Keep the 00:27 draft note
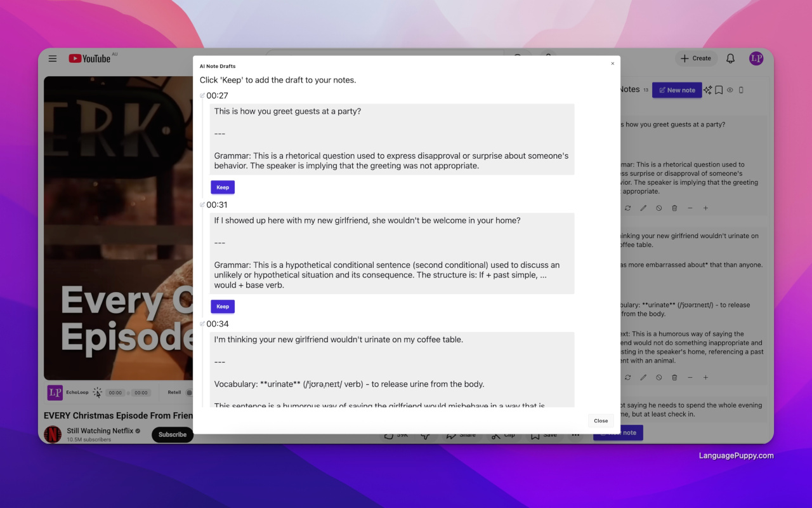Viewport: 812px width, 508px height. tap(223, 187)
